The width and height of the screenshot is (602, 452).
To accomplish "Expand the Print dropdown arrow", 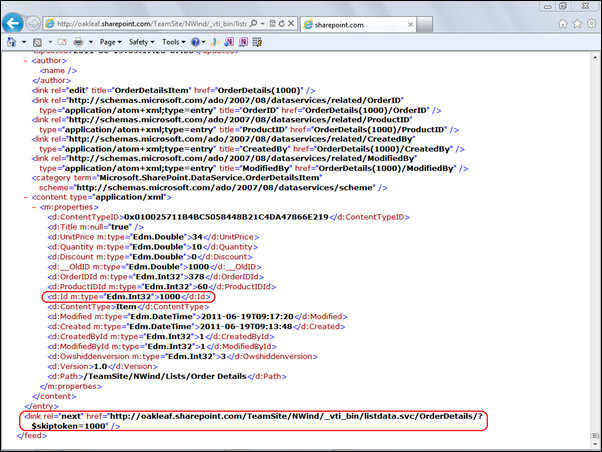I will click(91, 42).
